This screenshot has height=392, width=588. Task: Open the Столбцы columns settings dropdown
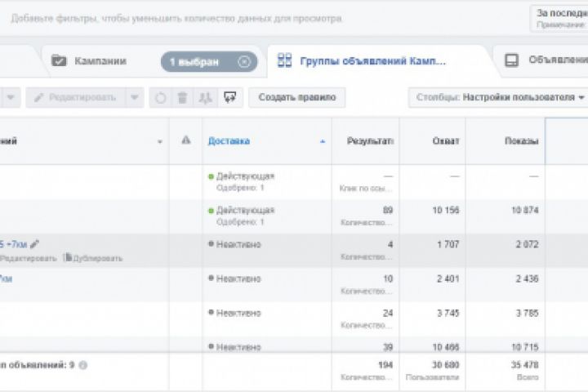pos(499,98)
